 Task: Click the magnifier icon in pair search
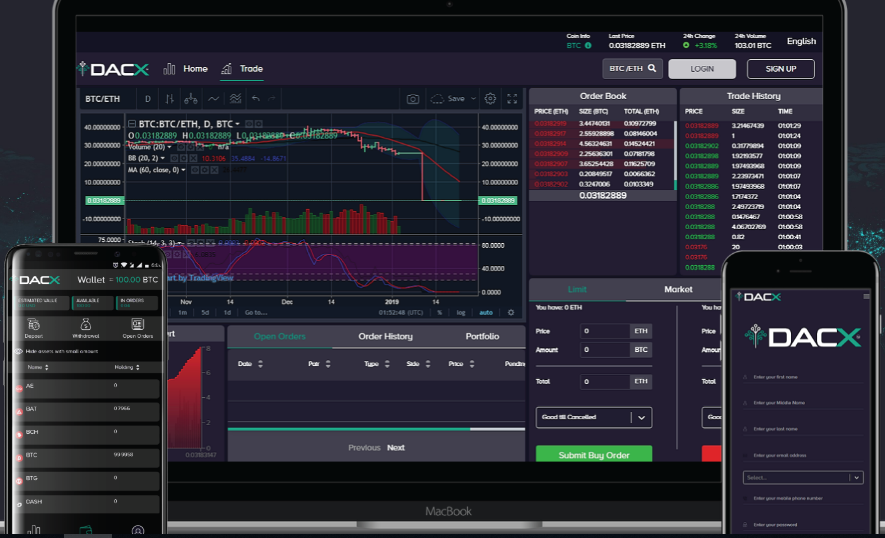click(652, 68)
